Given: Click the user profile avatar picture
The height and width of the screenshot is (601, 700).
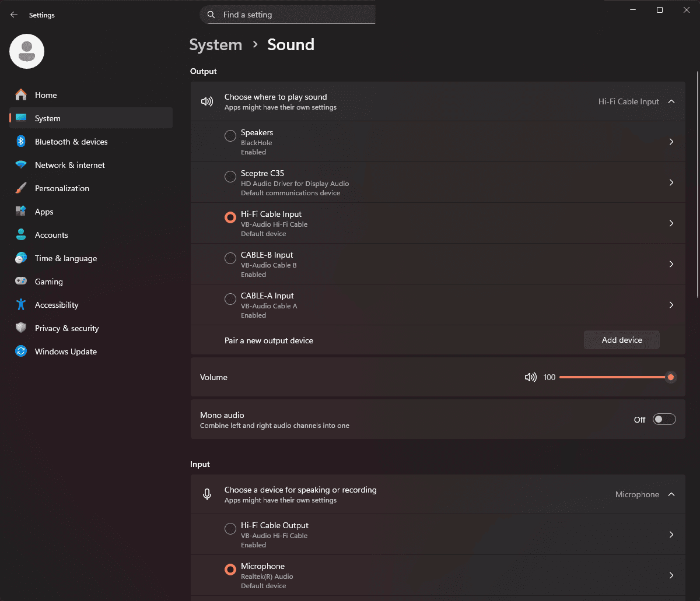Looking at the screenshot, I should tap(26, 51).
